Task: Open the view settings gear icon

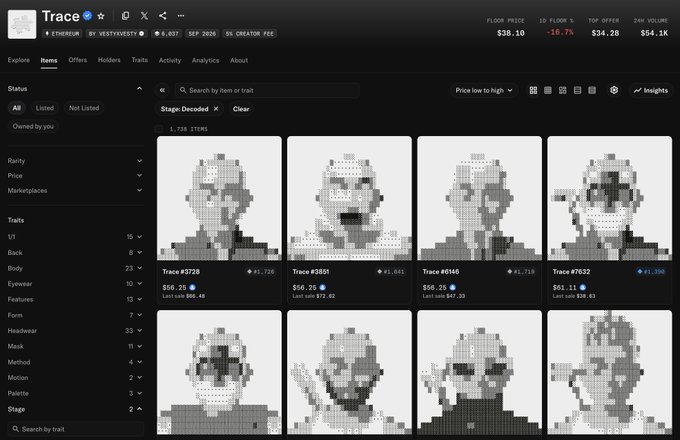Action: [x=614, y=90]
